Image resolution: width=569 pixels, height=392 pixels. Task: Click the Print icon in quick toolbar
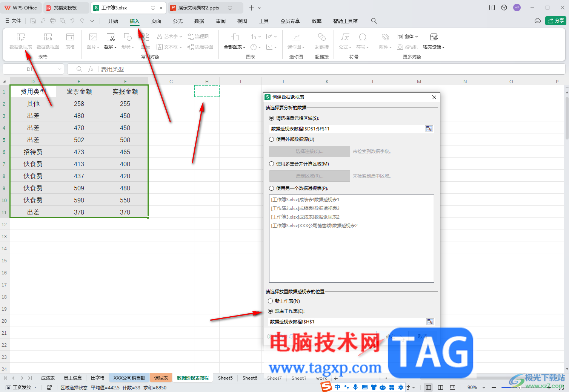(x=53, y=21)
